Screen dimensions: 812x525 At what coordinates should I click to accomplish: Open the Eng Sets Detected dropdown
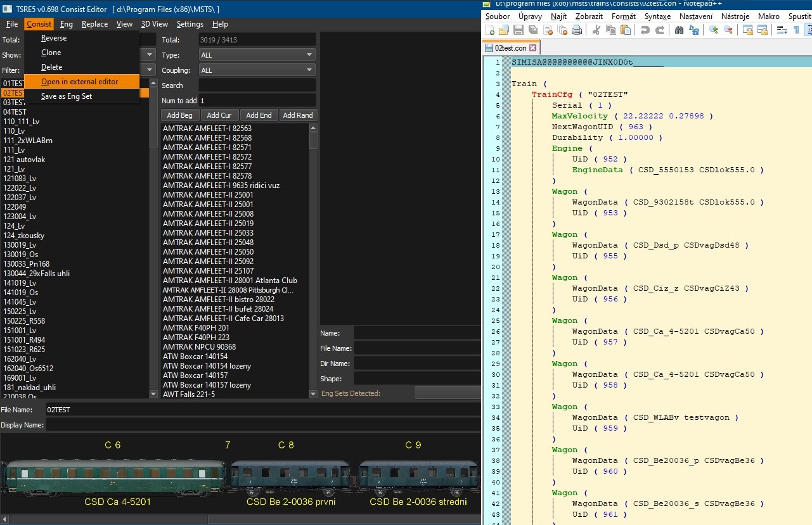click(x=447, y=393)
